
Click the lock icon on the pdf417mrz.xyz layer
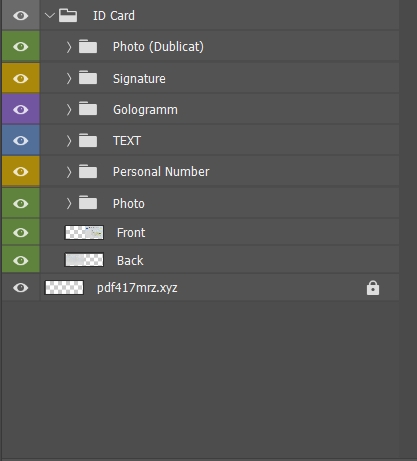[373, 288]
